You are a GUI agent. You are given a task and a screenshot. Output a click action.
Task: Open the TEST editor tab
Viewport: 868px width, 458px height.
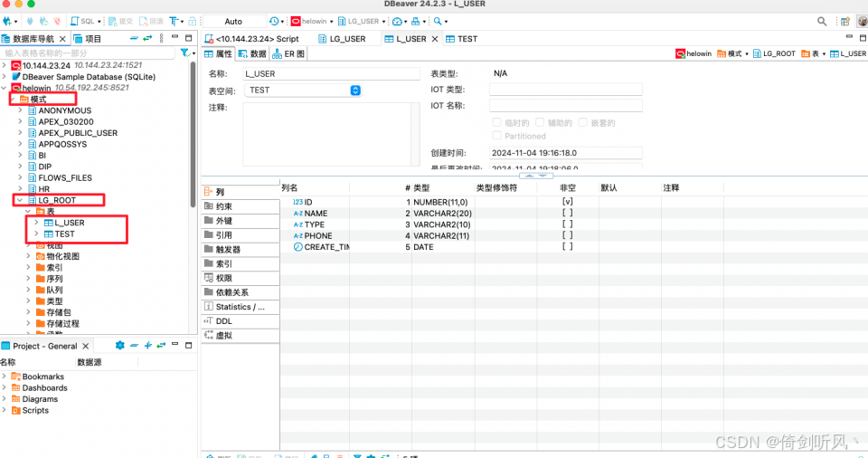pyautogui.click(x=462, y=39)
